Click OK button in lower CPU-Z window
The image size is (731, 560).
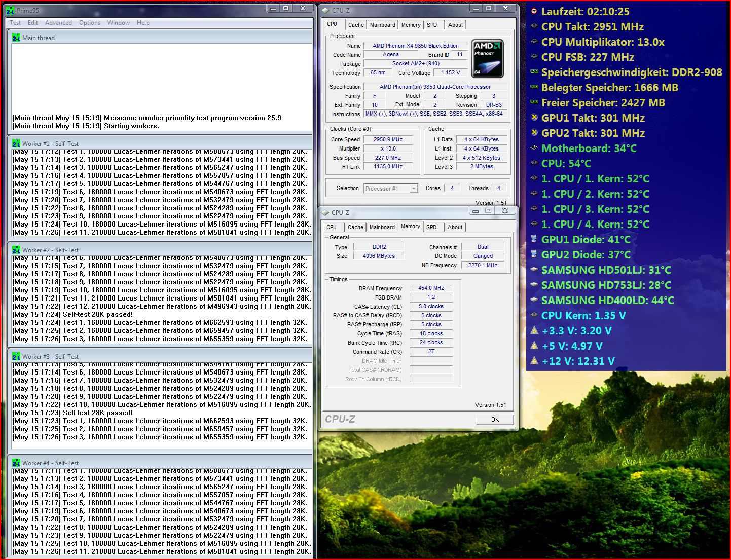coord(495,420)
